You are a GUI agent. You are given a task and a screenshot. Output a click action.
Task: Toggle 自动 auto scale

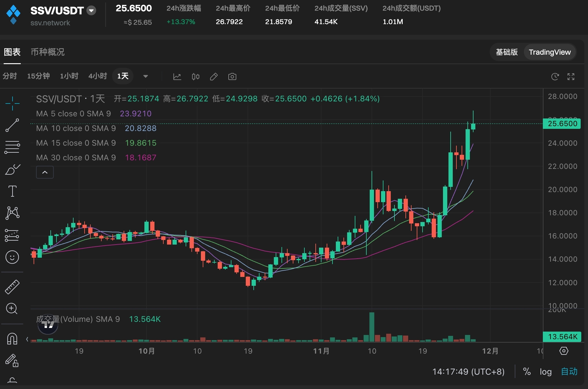pos(569,372)
